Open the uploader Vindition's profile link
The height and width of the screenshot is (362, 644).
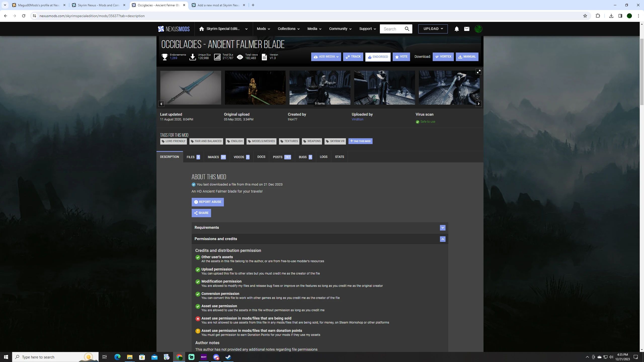point(357,119)
